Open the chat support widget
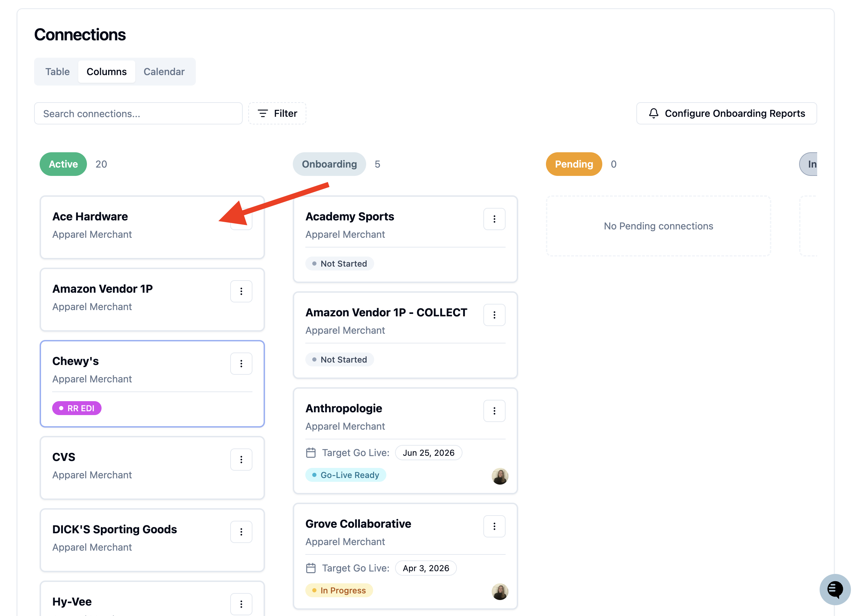Image resolution: width=861 pixels, height=616 pixels. click(835, 589)
